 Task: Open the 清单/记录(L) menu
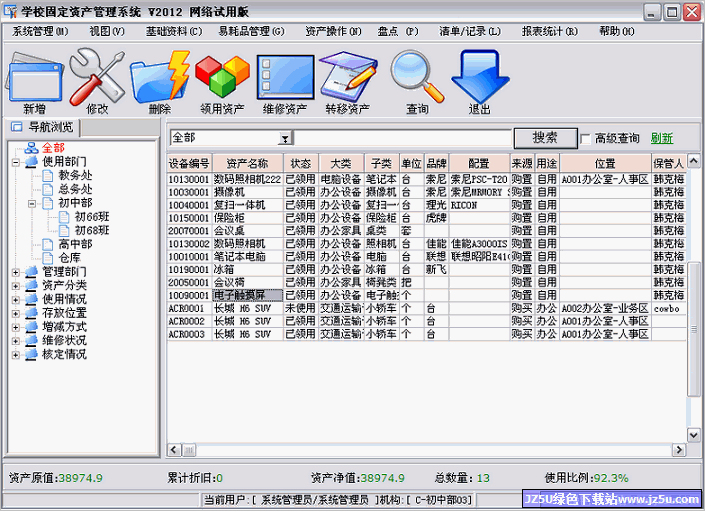click(470, 31)
